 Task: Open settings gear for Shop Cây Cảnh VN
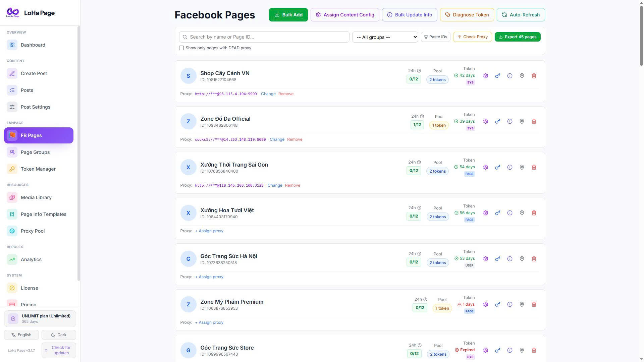[x=485, y=76]
